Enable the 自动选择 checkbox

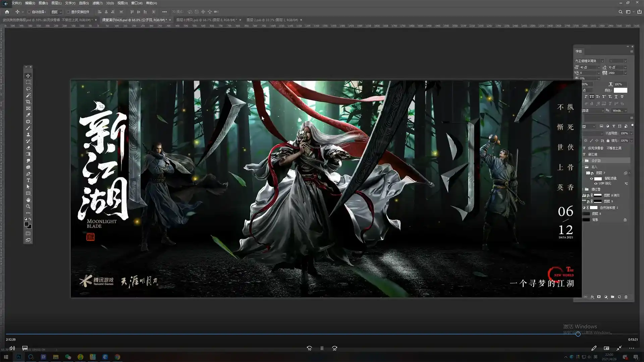click(29, 12)
